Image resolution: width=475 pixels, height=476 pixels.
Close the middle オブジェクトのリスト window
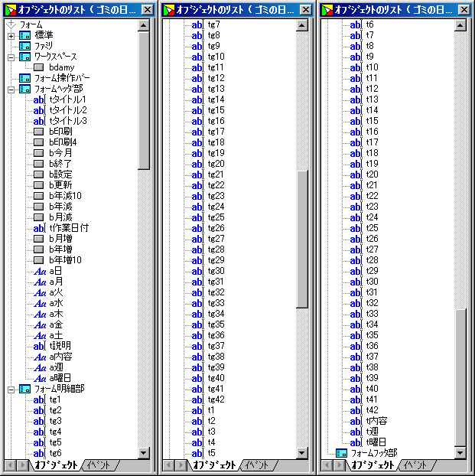(305, 9)
